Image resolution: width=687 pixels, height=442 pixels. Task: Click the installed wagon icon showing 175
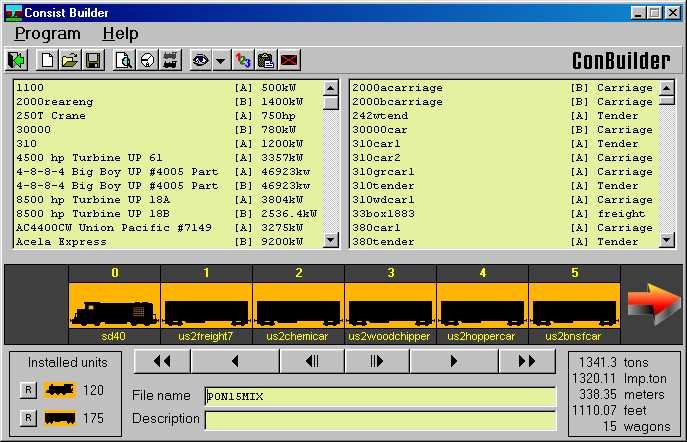[x=60, y=418]
